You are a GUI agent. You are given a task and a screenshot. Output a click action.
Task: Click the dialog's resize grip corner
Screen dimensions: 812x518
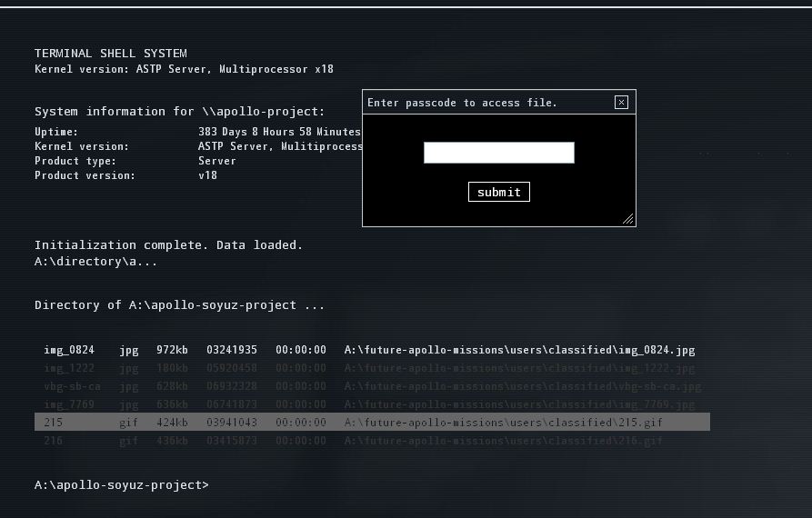click(627, 219)
